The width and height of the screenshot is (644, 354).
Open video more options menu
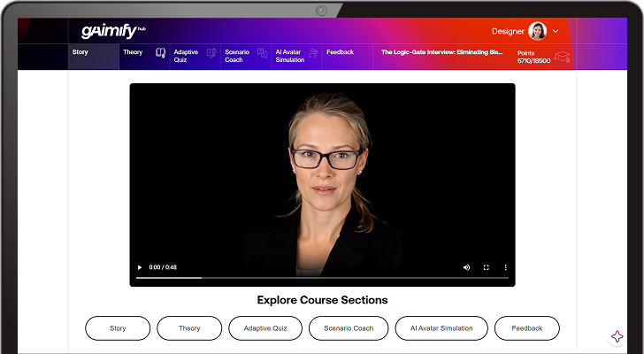pyautogui.click(x=506, y=267)
